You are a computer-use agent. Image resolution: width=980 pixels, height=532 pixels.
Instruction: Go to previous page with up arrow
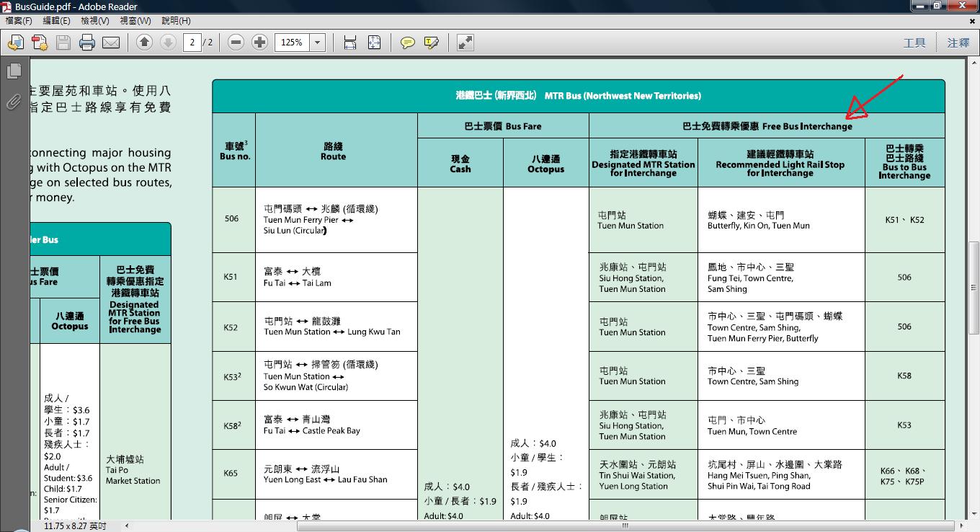click(x=144, y=43)
